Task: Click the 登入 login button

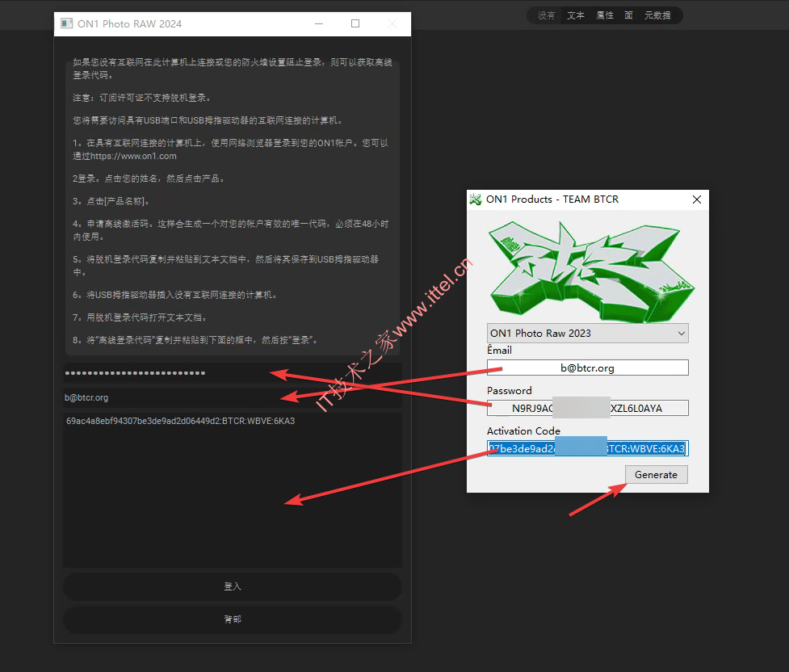Action: point(232,586)
